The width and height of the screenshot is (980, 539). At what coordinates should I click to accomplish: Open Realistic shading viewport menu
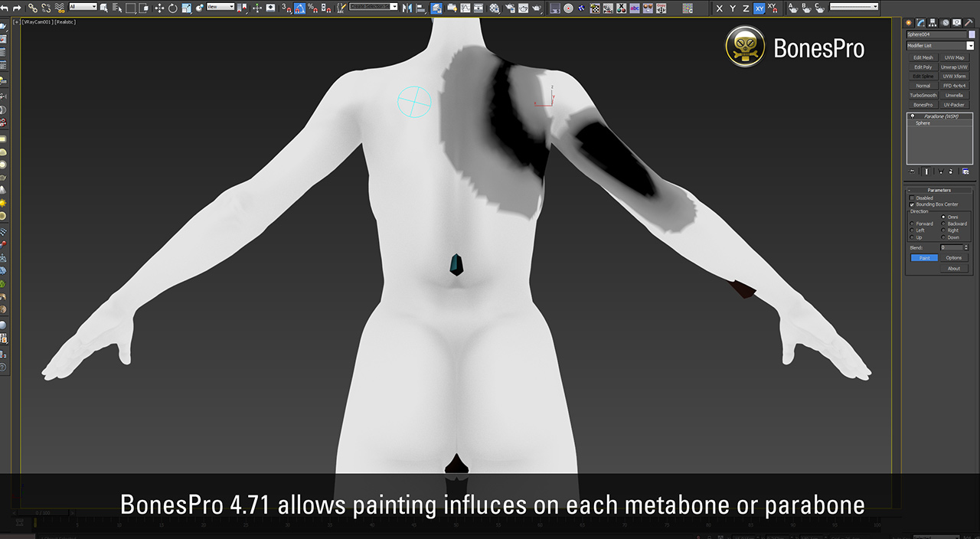coord(65,22)
